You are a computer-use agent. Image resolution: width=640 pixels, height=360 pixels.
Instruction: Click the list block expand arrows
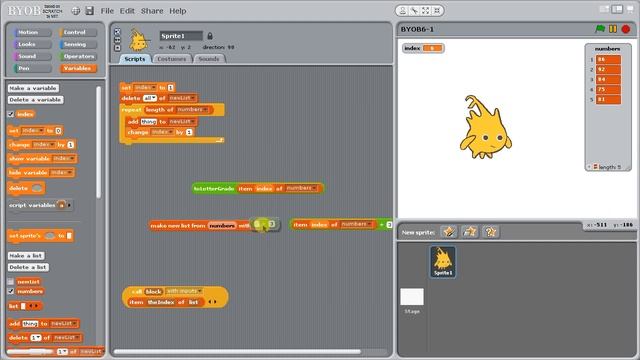(x=33, y=306)
